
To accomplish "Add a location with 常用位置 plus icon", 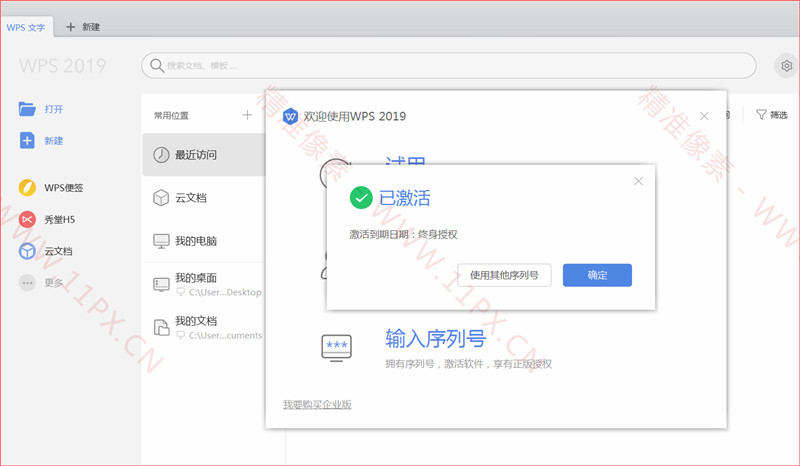I will click(x=247, y=115).
